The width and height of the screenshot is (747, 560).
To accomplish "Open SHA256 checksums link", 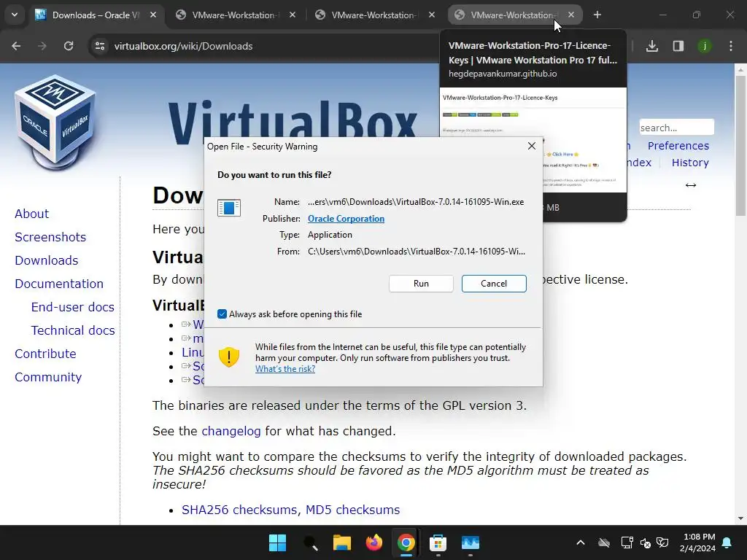I will point(240,510).
